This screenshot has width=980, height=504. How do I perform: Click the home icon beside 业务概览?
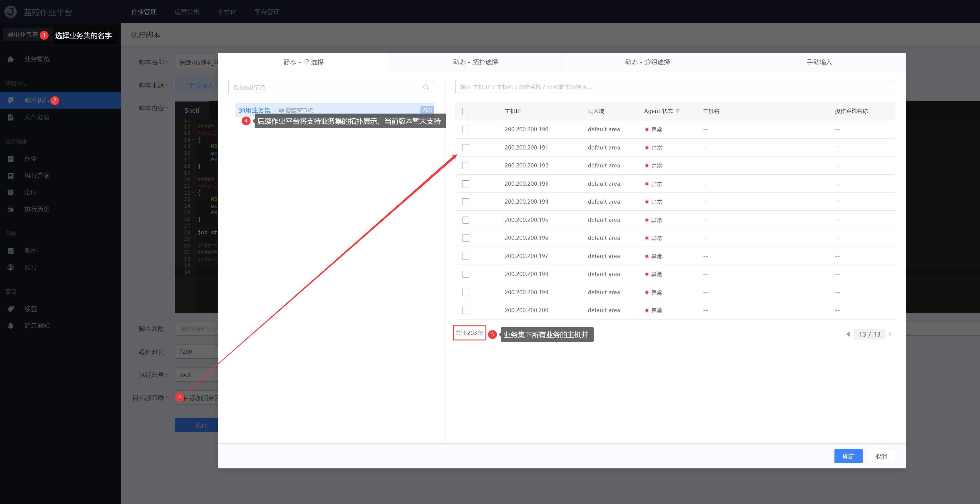tap(11, 59)
